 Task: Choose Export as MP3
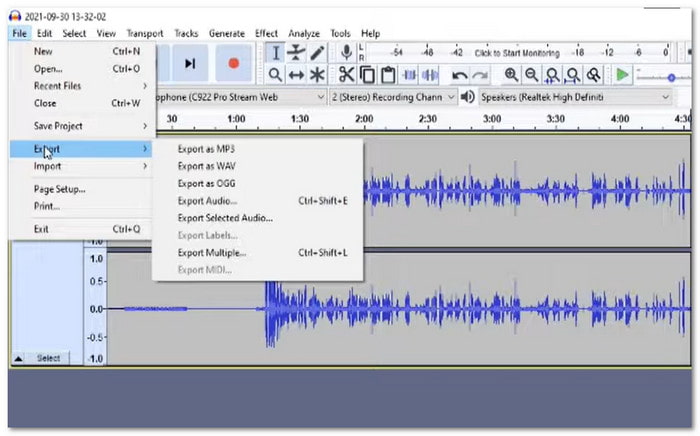[x=258, y=149]
